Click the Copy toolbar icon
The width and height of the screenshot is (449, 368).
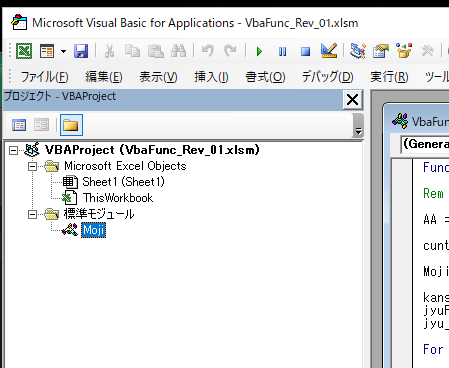point(132,51)
